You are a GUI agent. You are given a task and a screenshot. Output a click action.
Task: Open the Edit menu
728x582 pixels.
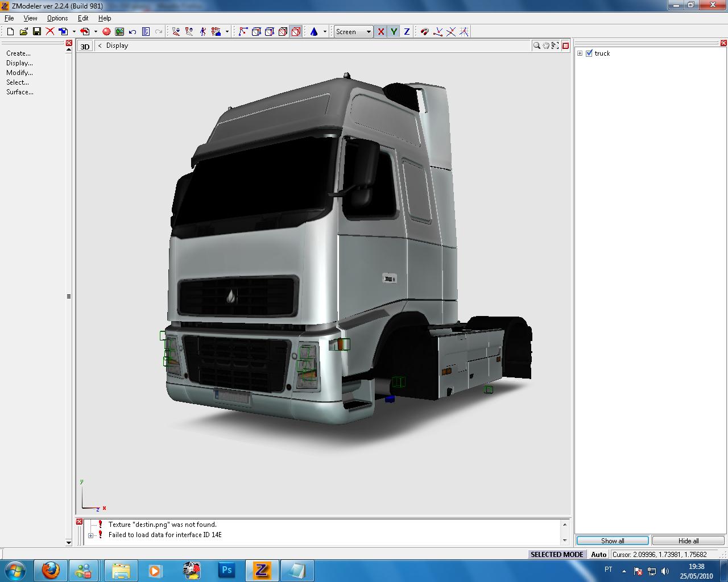[x=82, y=18]
